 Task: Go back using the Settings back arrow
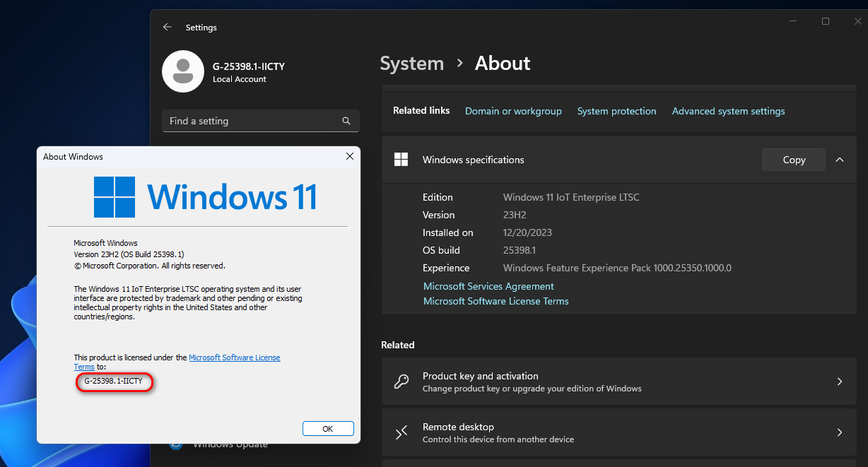[x=168, y=27]
